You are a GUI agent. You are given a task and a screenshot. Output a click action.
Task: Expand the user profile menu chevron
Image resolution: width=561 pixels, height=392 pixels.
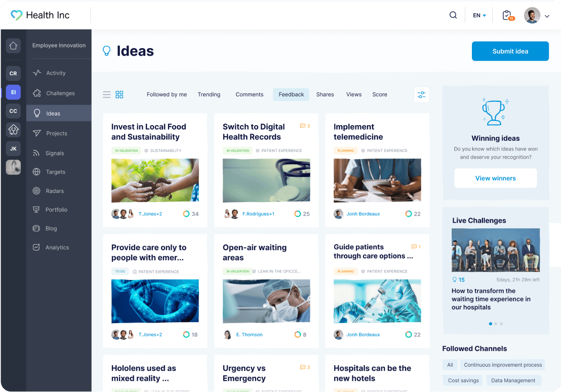point(547,16)
